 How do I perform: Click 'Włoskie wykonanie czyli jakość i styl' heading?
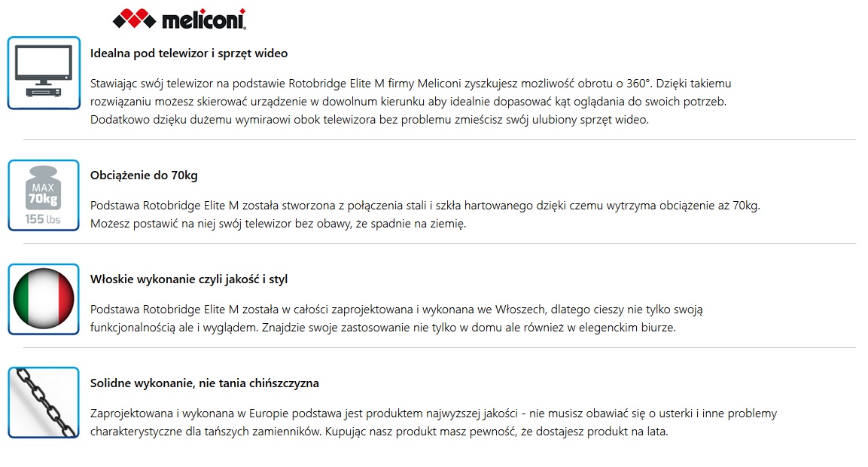(188, 279)
